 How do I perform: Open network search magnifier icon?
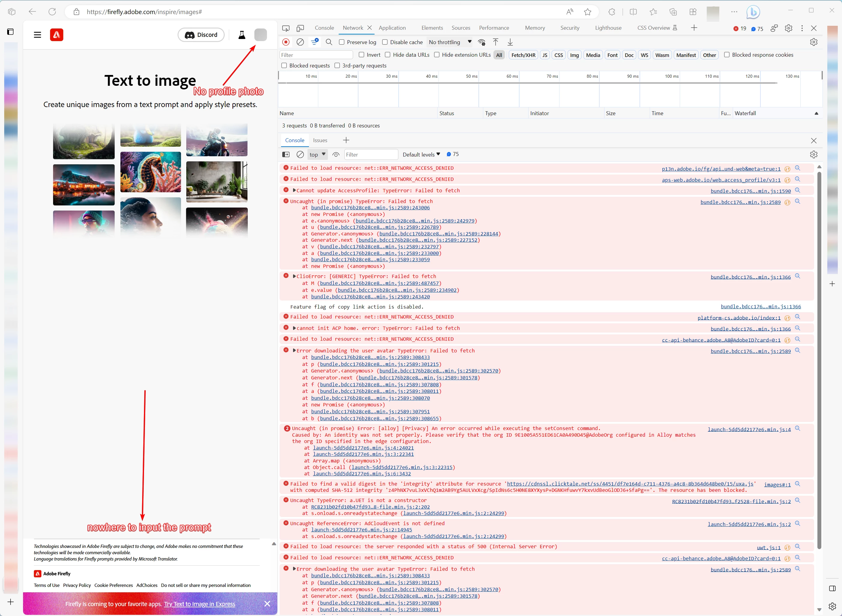click(329, 42)
